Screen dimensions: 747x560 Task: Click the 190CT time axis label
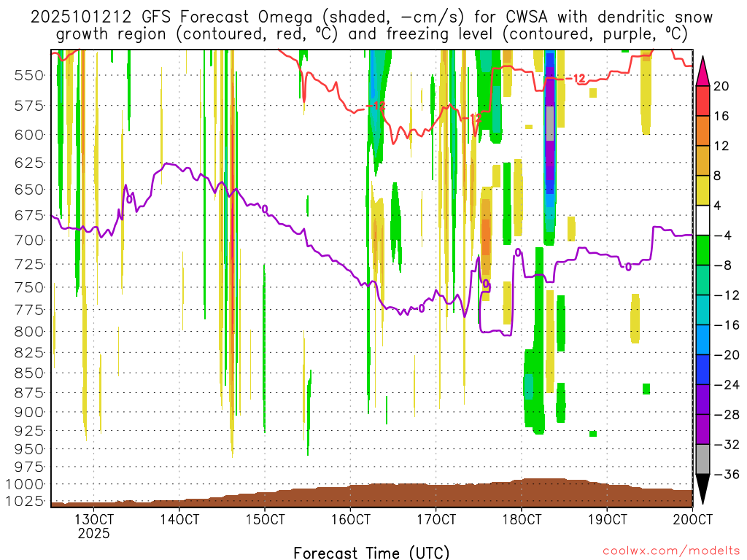pyautogui.click(x=607, y=519)
